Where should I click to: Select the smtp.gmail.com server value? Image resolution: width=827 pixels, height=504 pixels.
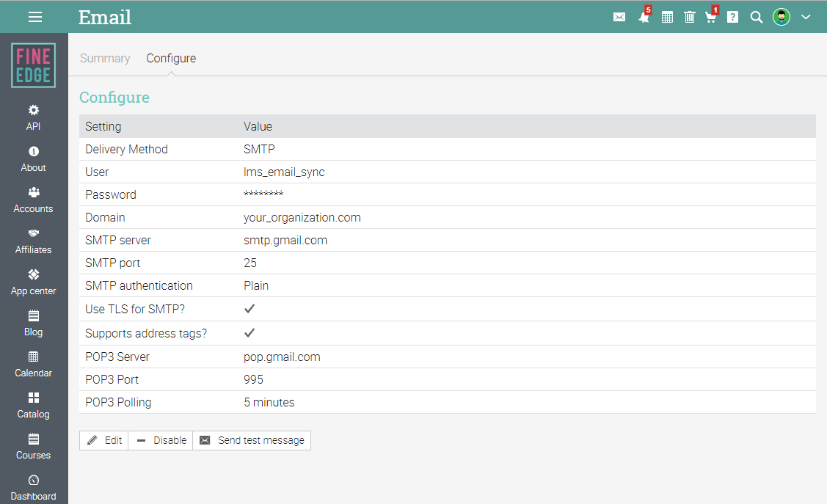click(285, 241)
